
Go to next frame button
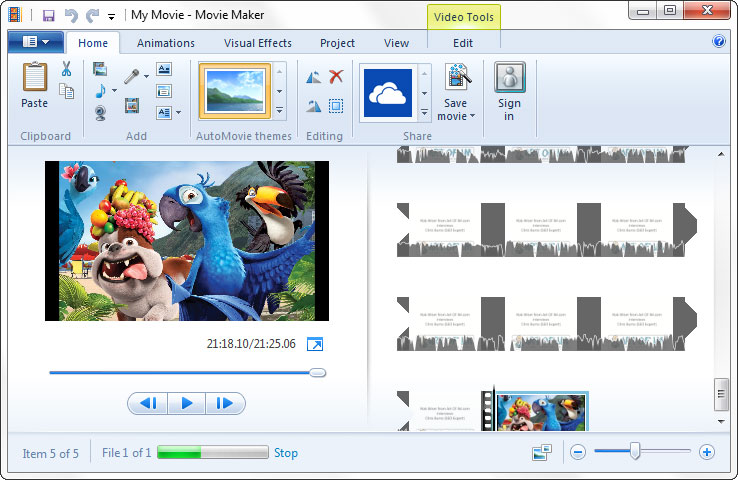[225, 403]
